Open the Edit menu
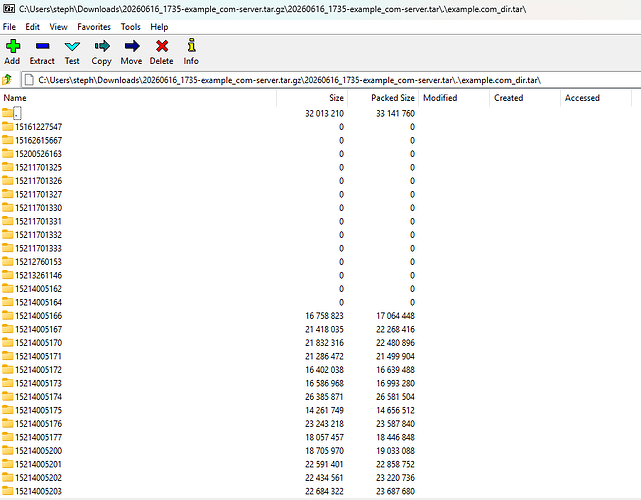 (32, 27)
